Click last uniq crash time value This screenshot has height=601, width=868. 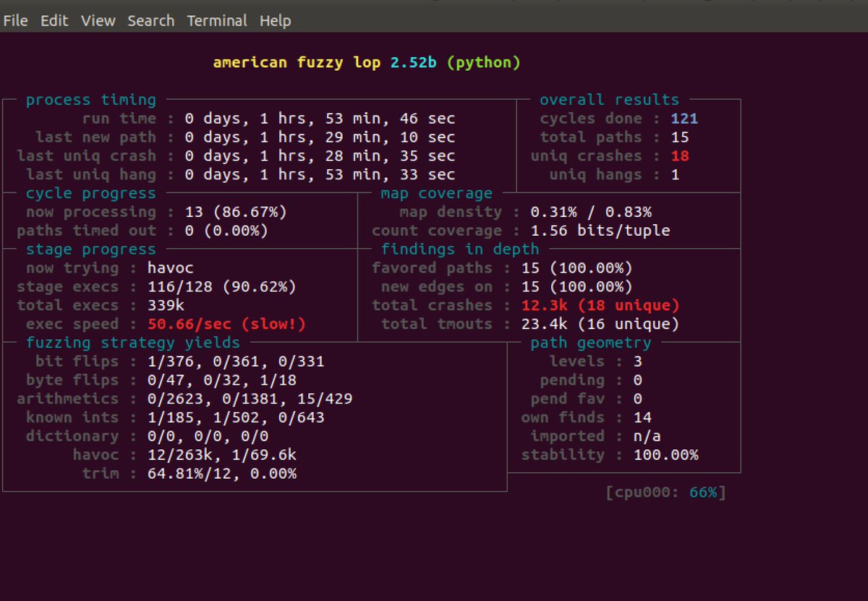(320, 156)
